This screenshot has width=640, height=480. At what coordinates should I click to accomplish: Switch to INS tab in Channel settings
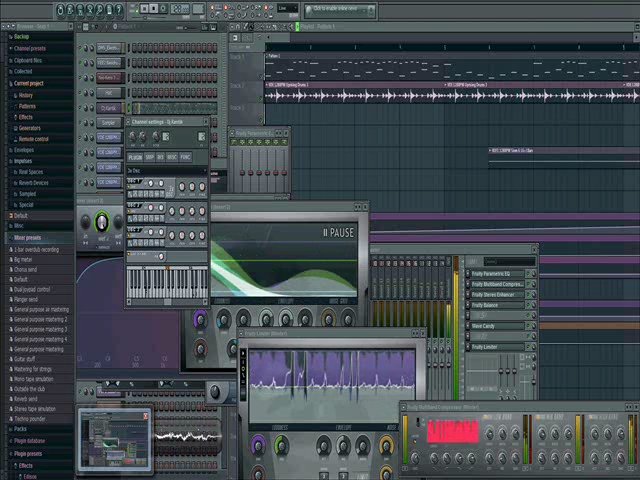(x=160, y=157)
